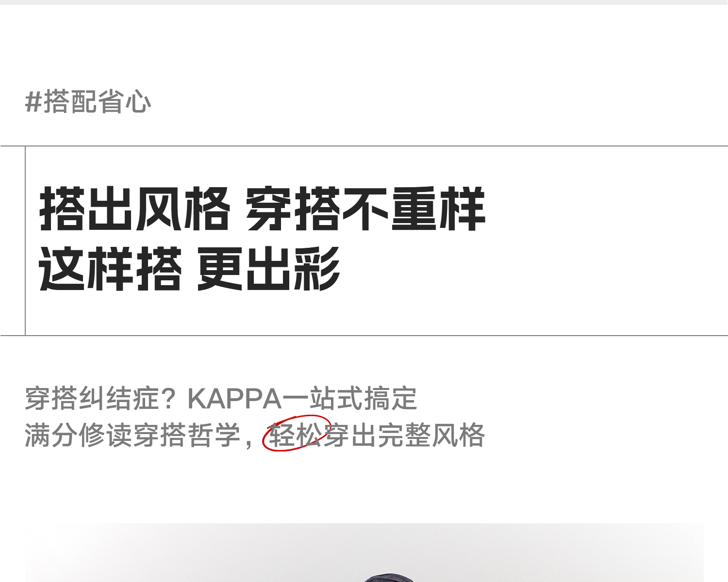Click the # symbol before 搭配省心
The height and width of the screenshot is (582, 728).
[x=33, y=102]
